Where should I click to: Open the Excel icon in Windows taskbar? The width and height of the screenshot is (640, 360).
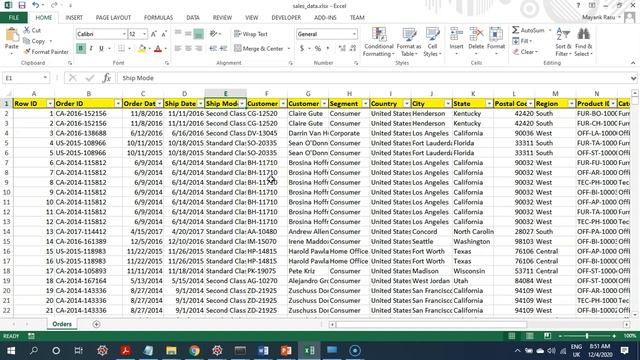tap(309, 351)
